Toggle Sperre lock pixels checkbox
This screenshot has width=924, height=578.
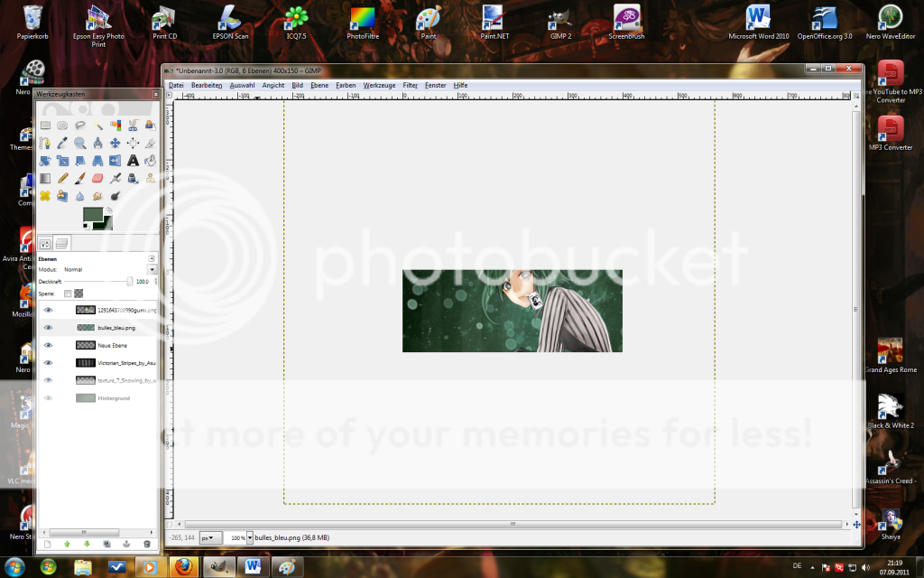[68, 294]
